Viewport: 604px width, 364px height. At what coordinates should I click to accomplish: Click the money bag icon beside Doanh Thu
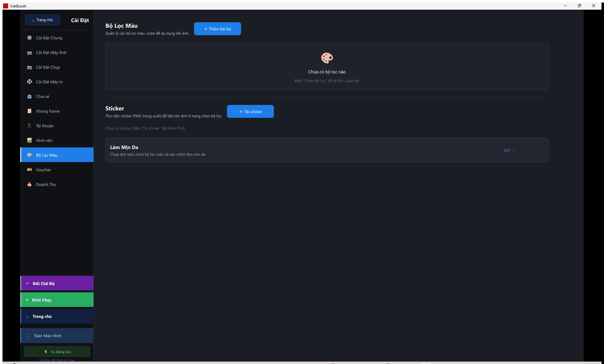pyautogui.click(x=29, y=184)
